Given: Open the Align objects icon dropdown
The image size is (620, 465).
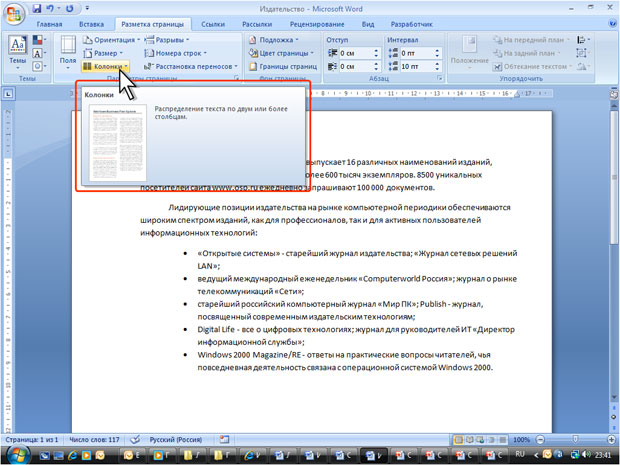Looking at the screenshot, I should pyautogui.click(x=583, y=40).
